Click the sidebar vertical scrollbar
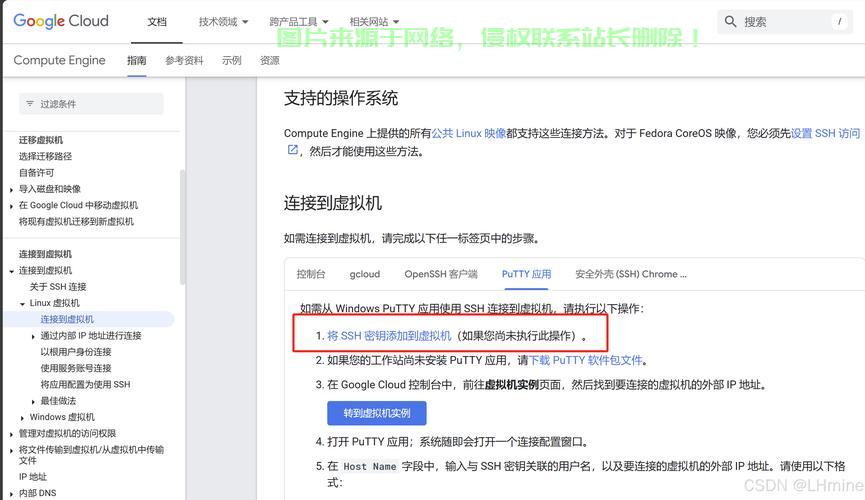 point(183,227)
